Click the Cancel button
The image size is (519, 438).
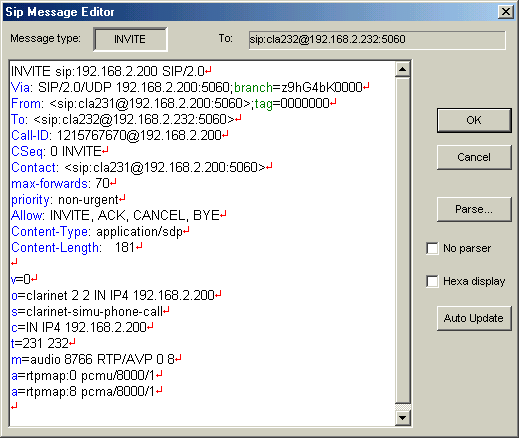(x=474, y=157)
